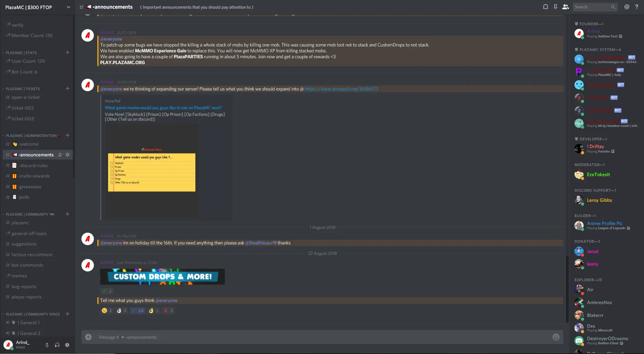Select the invite-rewards channel
Image resolution: width=644 pixels, height=354 pixels.
37,176
